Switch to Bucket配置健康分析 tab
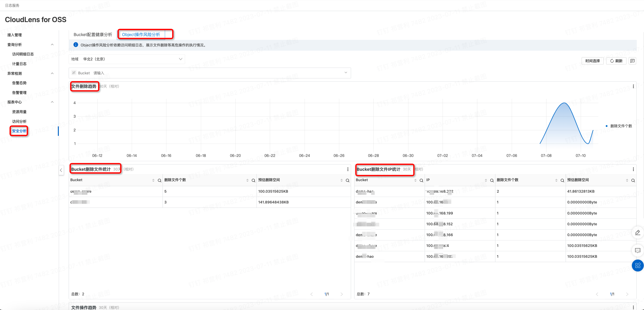644x310 pixels. pos(93,34)
